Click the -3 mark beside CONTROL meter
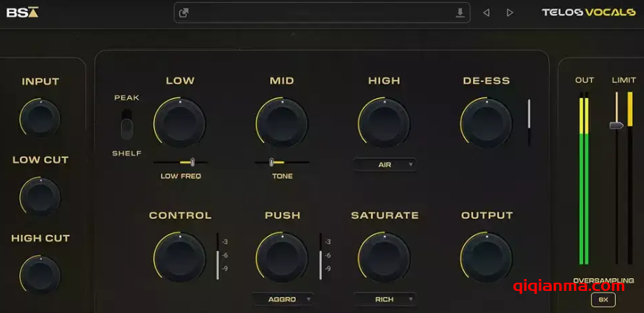The height and width of the screenshot is (313, 644). [225, 242]
